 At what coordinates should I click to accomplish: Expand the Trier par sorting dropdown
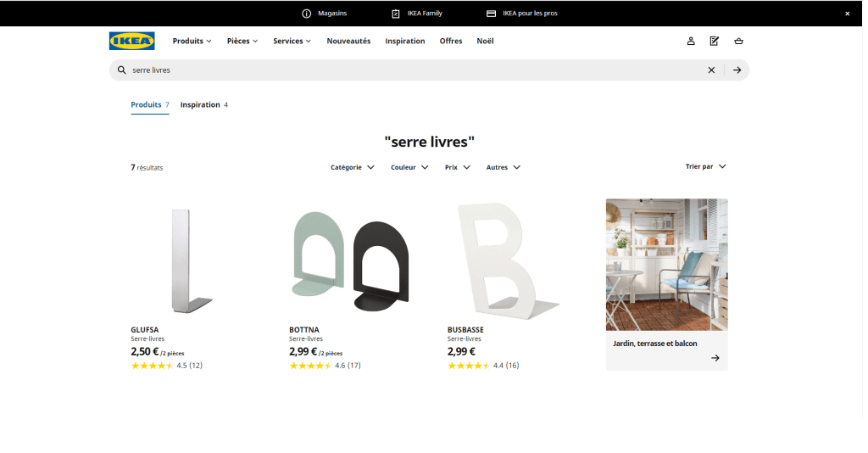click(x=705, y=166)
